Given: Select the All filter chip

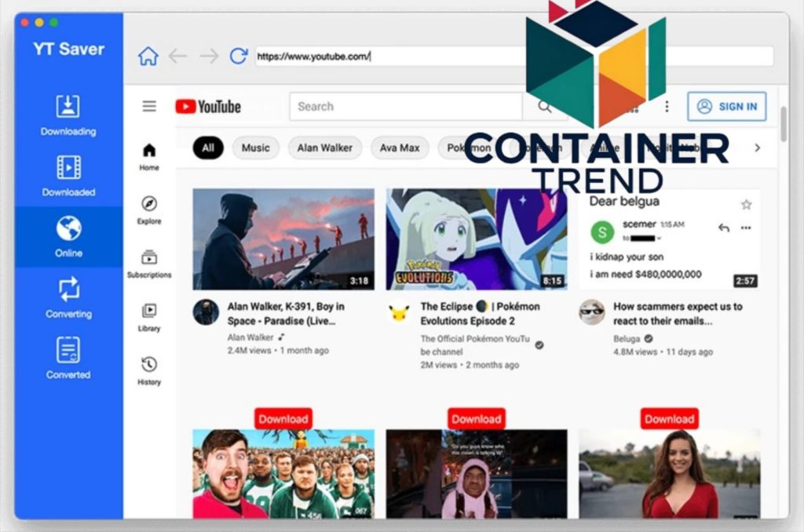Looking at the screenshot, I should [207, 148].
